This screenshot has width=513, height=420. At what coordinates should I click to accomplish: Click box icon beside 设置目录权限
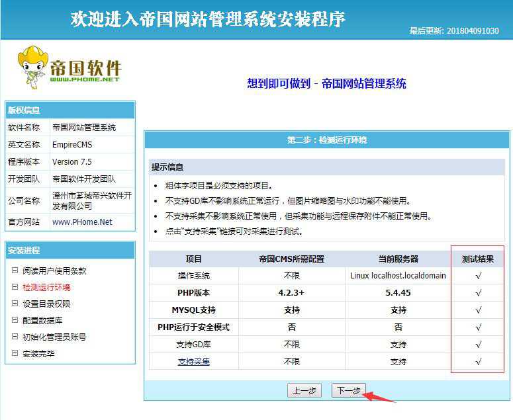15,304
